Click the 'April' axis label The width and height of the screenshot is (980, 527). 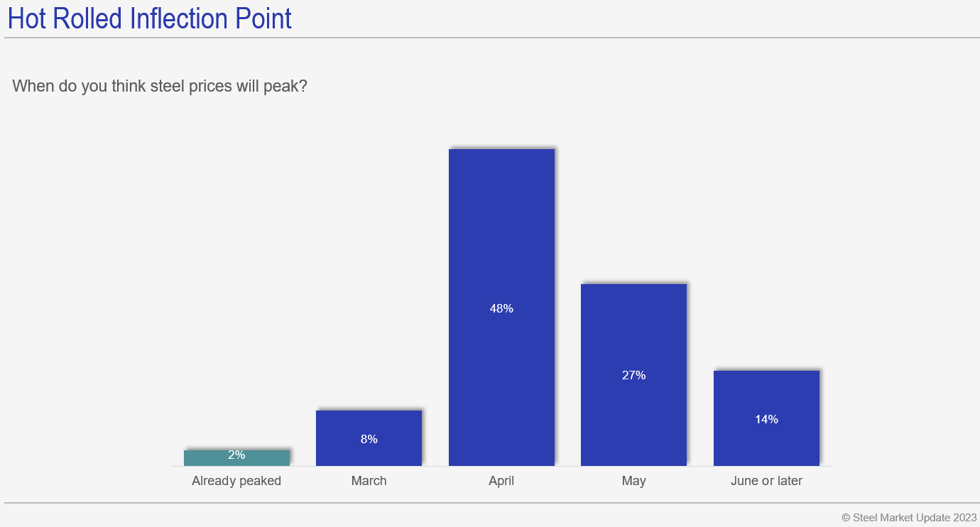tap(501, 481)
